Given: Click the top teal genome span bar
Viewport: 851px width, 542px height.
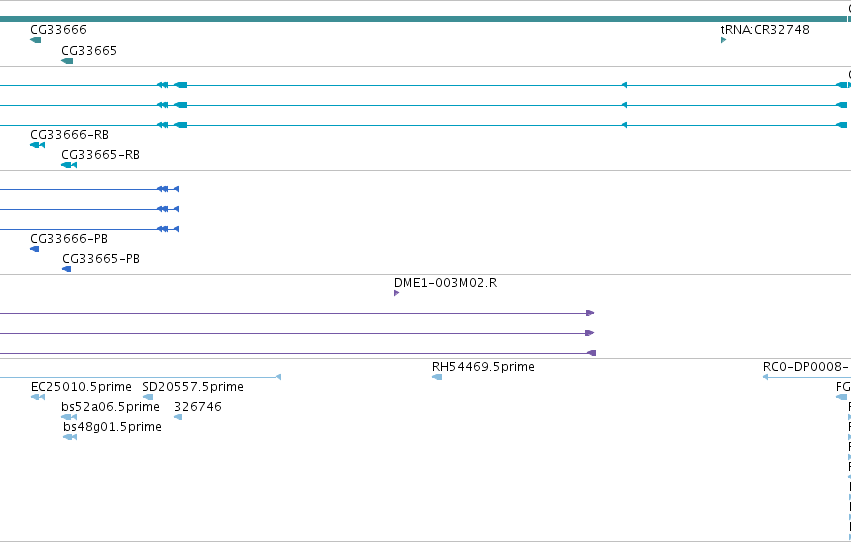Looking at the screenshot, I should click(x=423, y=19).
